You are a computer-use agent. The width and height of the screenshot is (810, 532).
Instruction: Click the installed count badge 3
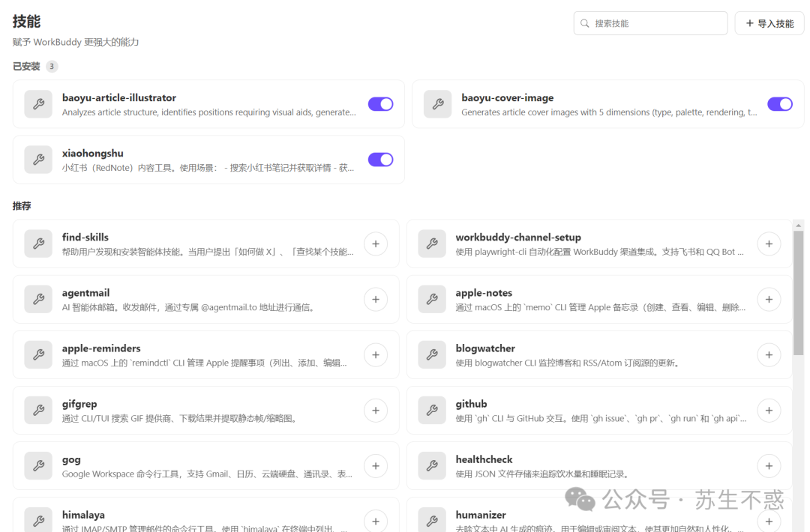click(x=52, y=67)
